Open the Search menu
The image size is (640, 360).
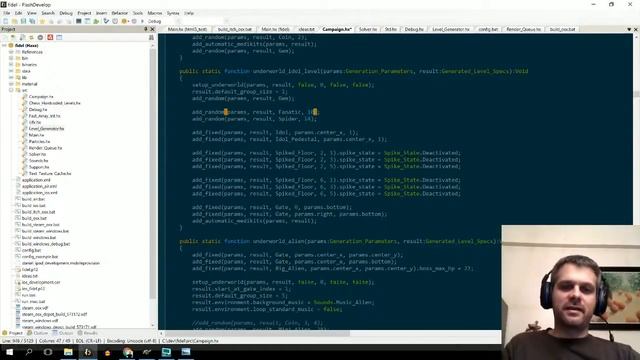click(48, 13)
